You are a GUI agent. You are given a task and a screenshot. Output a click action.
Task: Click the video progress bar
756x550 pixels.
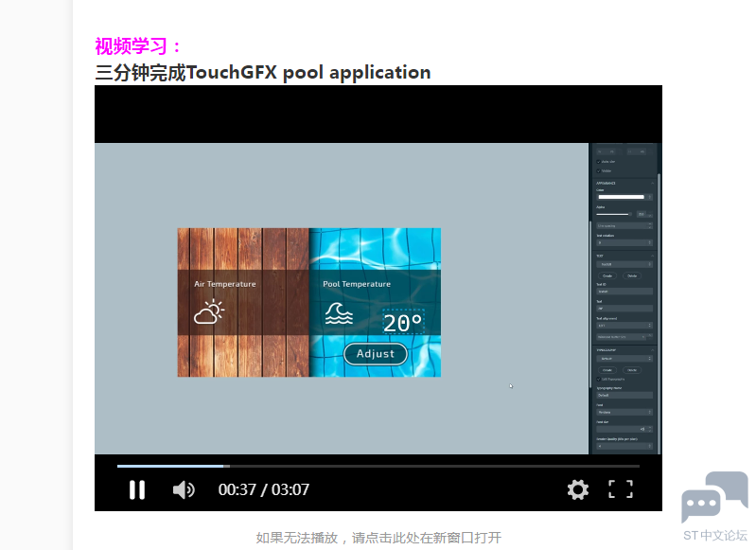tap(378, 466)
